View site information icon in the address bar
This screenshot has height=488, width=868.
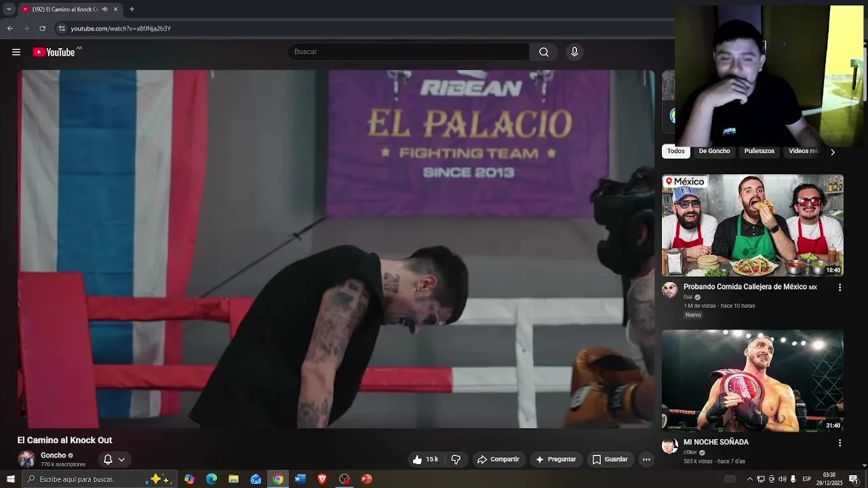point(62,28)
